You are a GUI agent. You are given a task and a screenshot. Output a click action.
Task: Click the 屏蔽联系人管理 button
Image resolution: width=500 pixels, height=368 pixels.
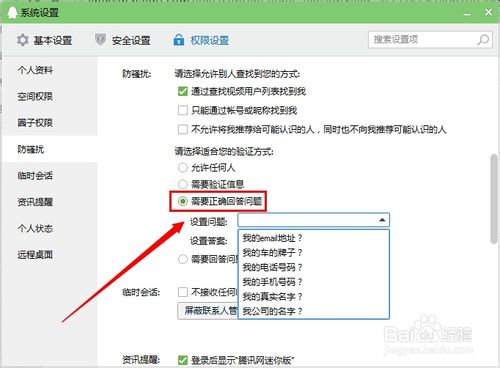(207, 311)
